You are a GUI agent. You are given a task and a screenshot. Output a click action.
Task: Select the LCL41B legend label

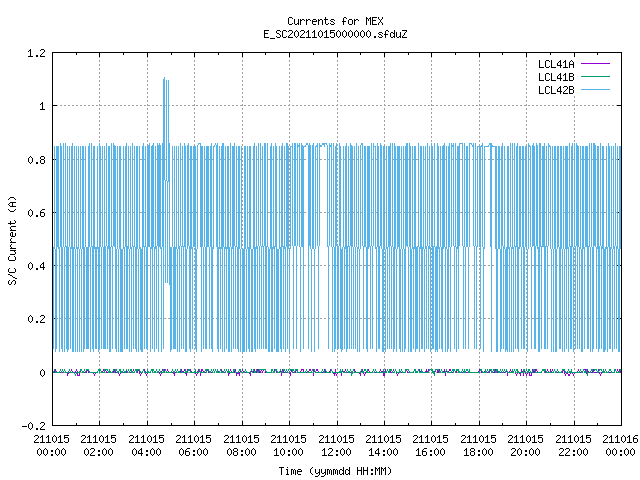pos(556,77)
